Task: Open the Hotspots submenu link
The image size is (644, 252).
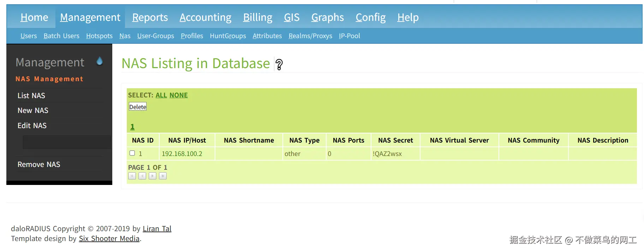Action: [x=99, y=36]
